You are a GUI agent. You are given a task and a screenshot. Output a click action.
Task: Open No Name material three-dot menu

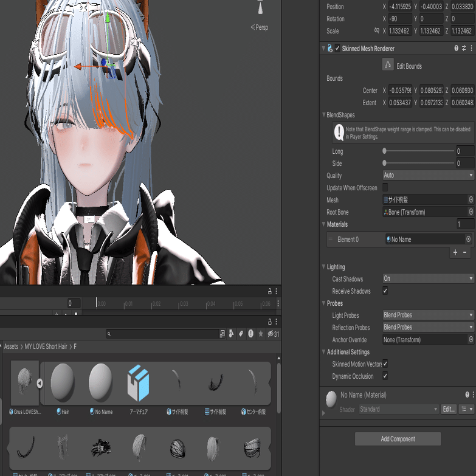click(473, 395)
